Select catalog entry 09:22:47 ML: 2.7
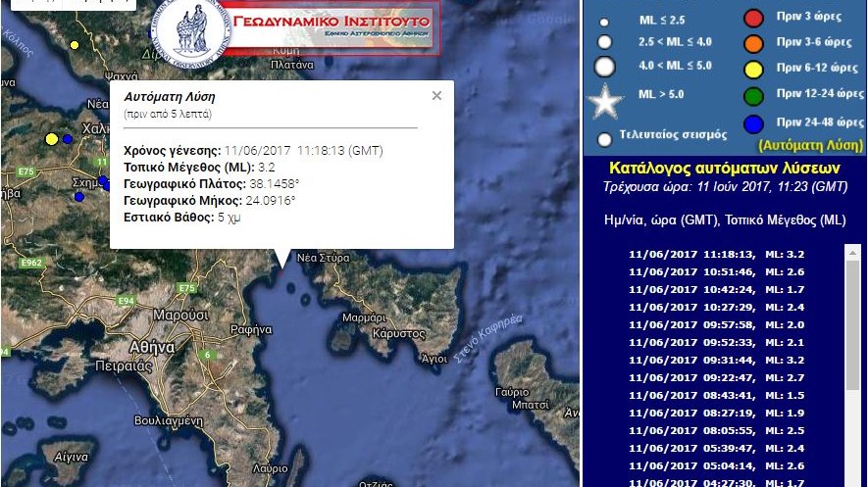The width and height of the screenshot is (868, 487). point(716,378)
